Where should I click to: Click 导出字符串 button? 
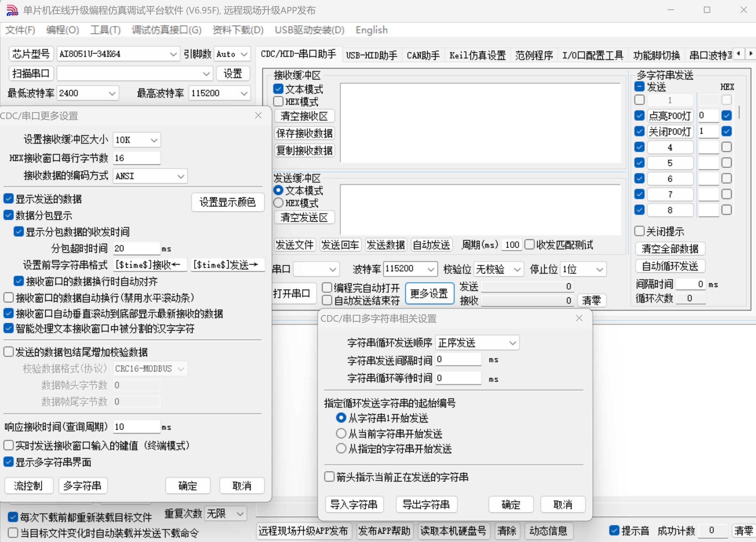coord(426,504)
